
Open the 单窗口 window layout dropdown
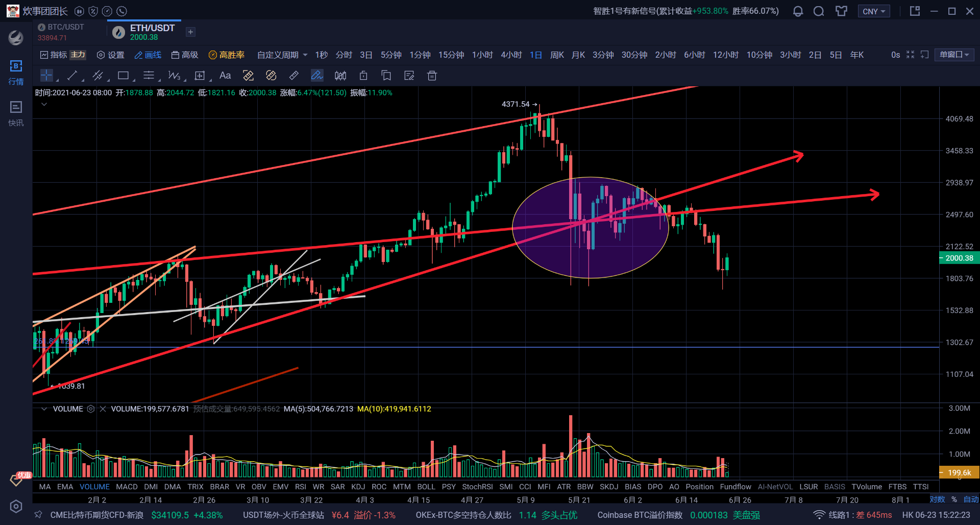tap(954, 55)
